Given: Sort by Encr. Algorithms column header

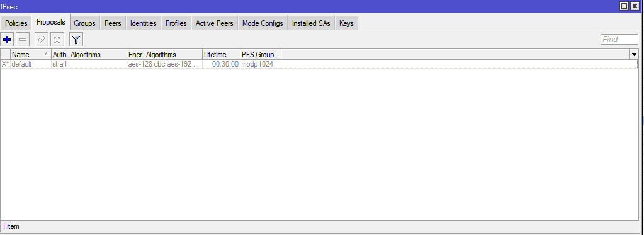Looking at the screenshot, I should tap(165, 55).
